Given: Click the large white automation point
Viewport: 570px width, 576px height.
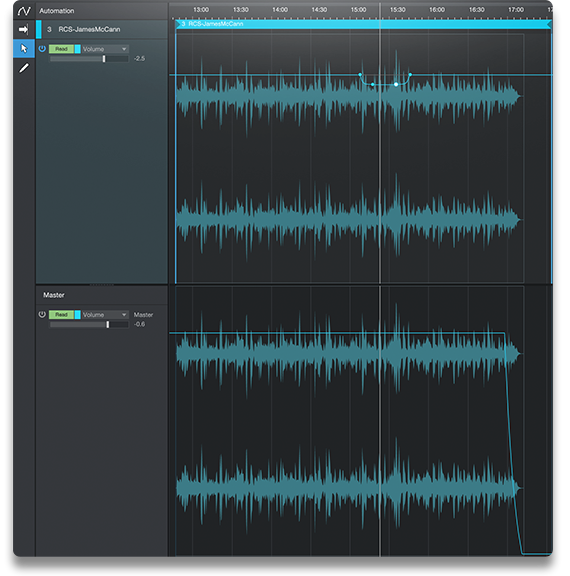Looking at the screenshot, I should [396, 84].
